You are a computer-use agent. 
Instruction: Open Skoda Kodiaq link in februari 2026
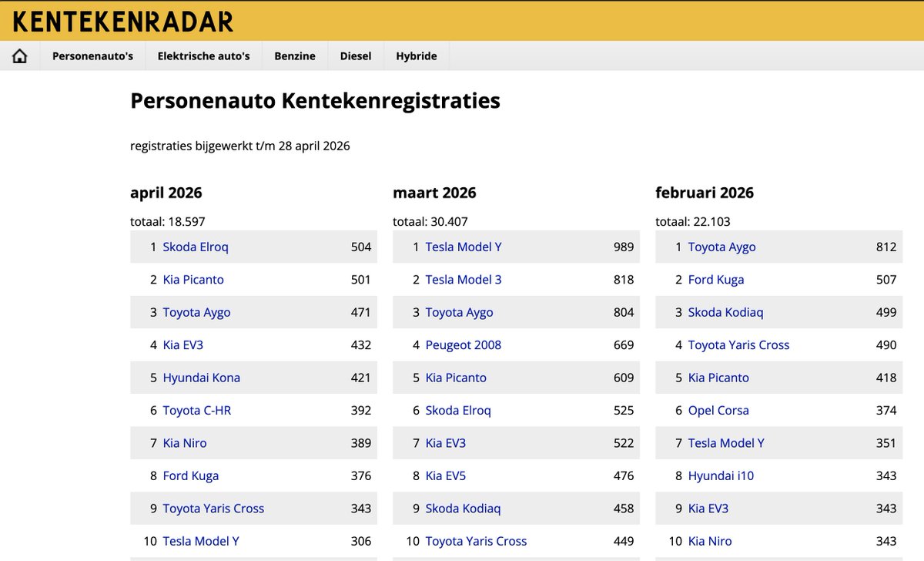[x=726, y=312]
